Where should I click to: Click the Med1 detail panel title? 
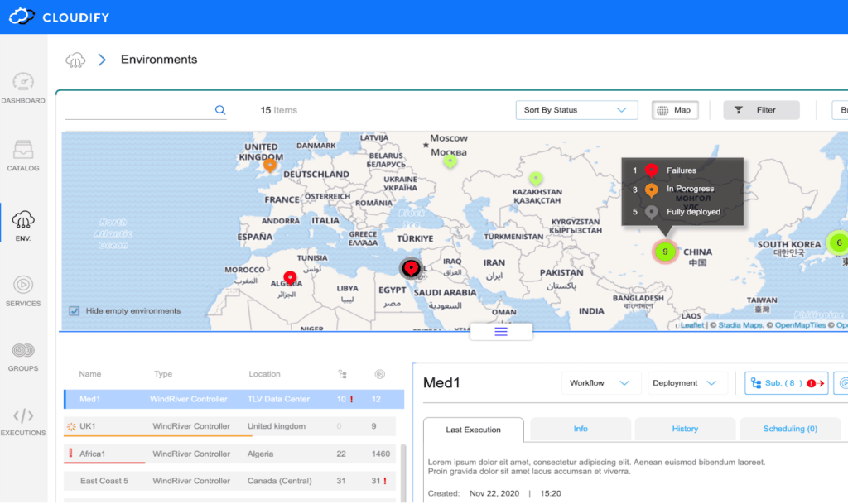tap(441, 383)
